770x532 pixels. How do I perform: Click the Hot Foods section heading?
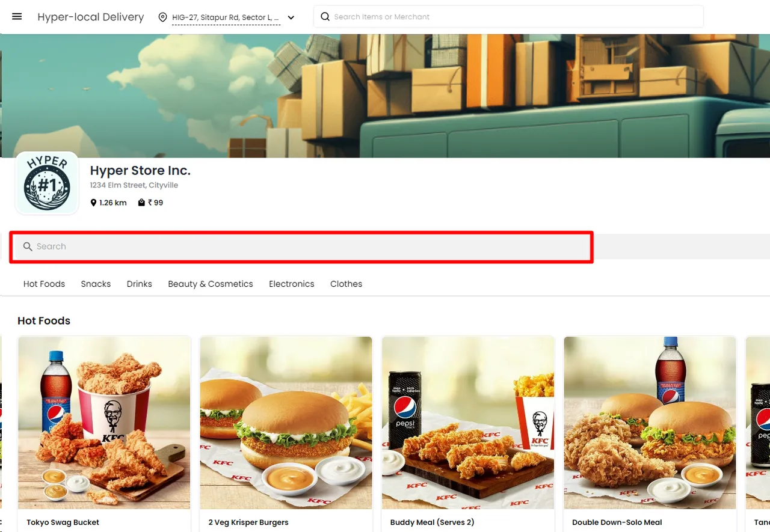click(x=44, y=321)
